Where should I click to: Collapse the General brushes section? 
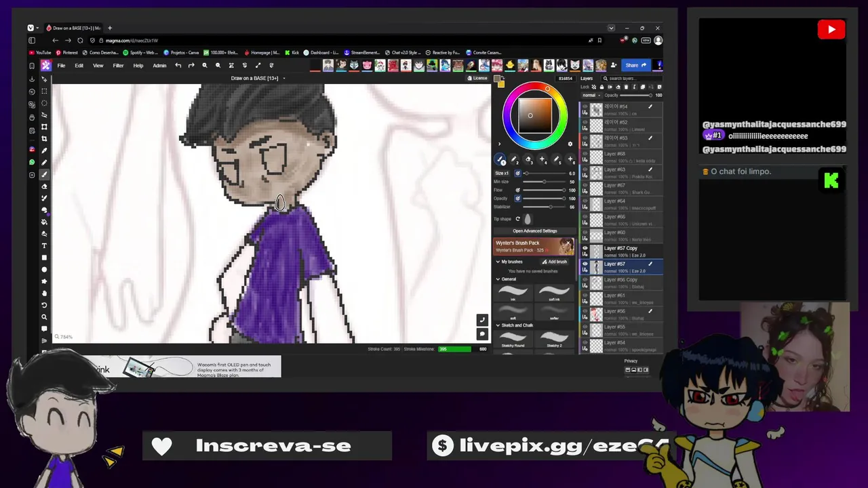pyautogui.click(x=498, y=279)
